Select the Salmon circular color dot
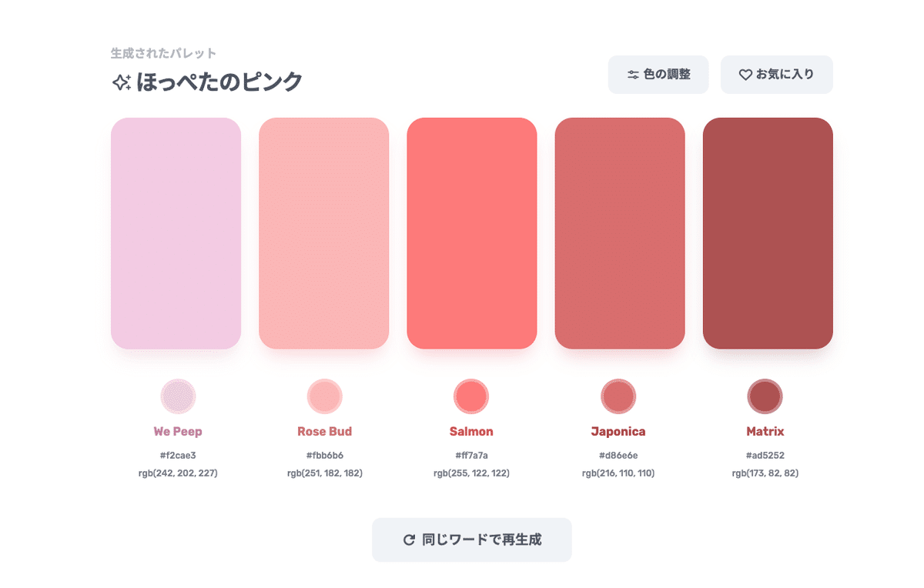The height and width of the screenshot is (588, 924). 471,396
